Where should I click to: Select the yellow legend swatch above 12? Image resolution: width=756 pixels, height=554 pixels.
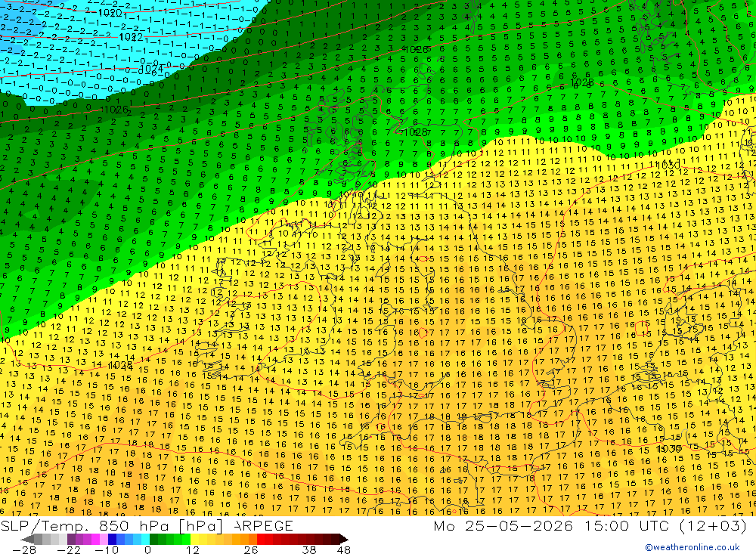pyautogui.click(x=194, y=539)
